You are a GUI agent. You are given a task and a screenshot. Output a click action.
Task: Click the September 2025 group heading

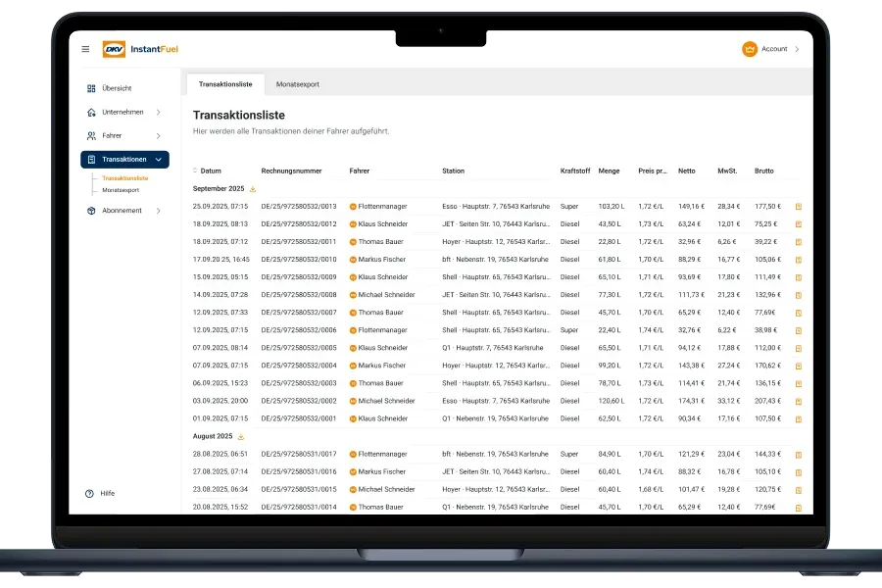click(x=219, y=188)
